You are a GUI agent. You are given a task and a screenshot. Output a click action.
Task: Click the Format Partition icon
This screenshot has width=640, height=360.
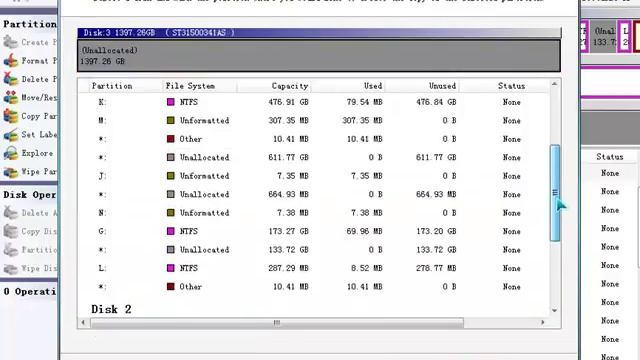11,60
